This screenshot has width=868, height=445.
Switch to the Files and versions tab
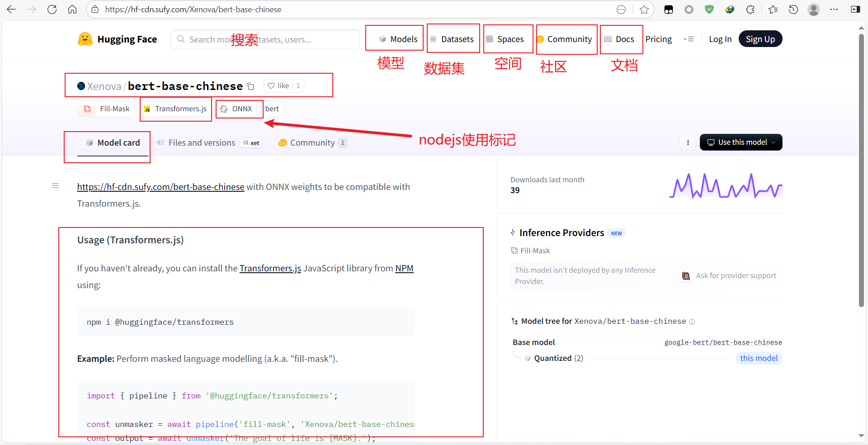(201, 142)
